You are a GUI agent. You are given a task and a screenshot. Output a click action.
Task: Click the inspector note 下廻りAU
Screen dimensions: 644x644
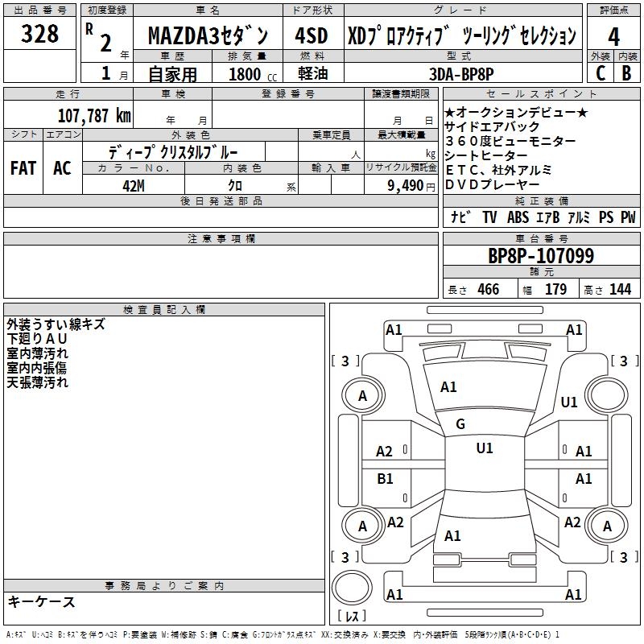36,339
